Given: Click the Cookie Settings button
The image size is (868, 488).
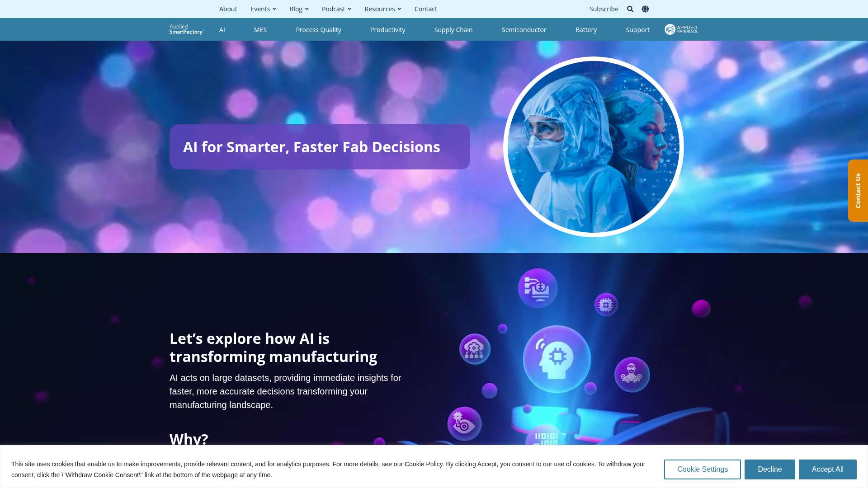Looking at the screenshot, I should point(702,469).
